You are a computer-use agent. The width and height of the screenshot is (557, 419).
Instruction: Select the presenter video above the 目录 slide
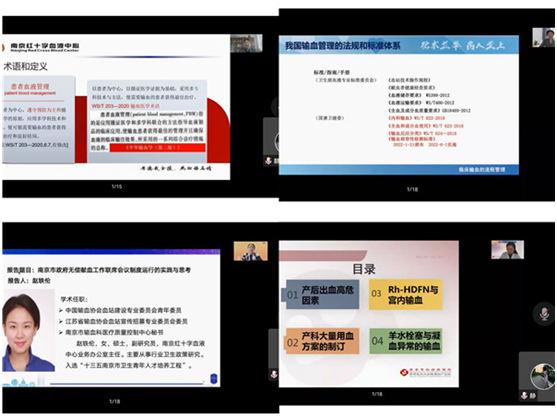click(507, 250)
